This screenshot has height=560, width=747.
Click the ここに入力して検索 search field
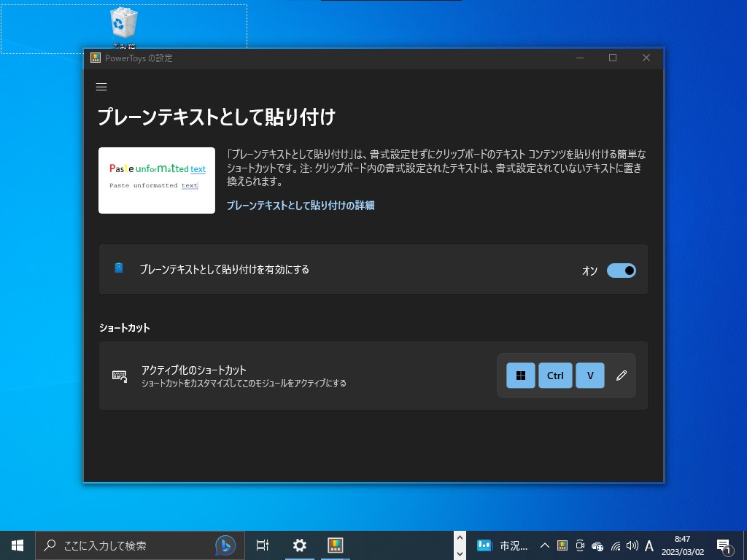pyautogui.click(x=131, y=545)
